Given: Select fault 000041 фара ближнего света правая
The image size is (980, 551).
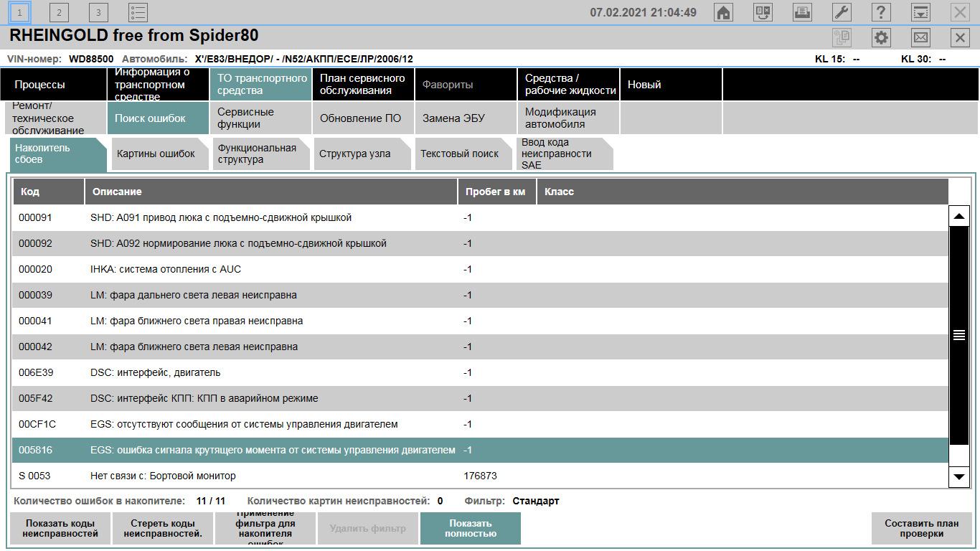Looking at the screenshot, I should pos(481,321).
